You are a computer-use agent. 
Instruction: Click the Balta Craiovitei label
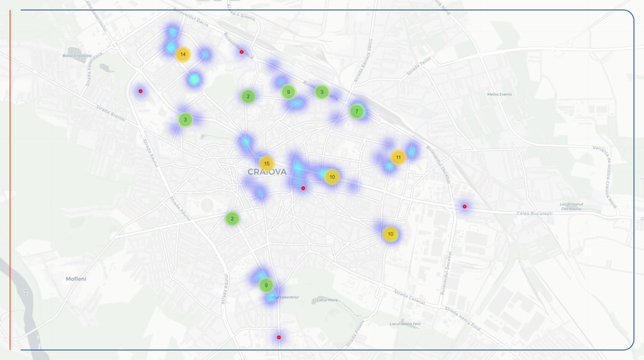pos(77,55)
